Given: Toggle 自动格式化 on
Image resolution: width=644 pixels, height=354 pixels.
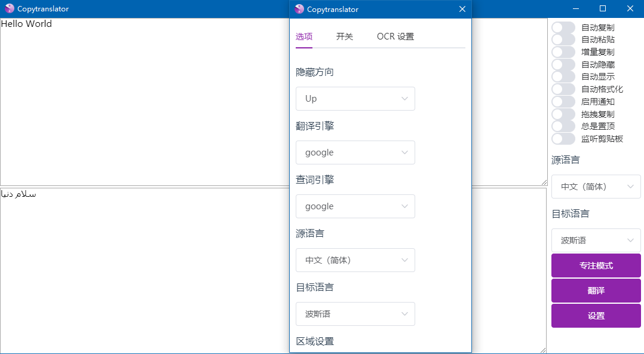Looking at the screenshot, I should click(562, 89).
